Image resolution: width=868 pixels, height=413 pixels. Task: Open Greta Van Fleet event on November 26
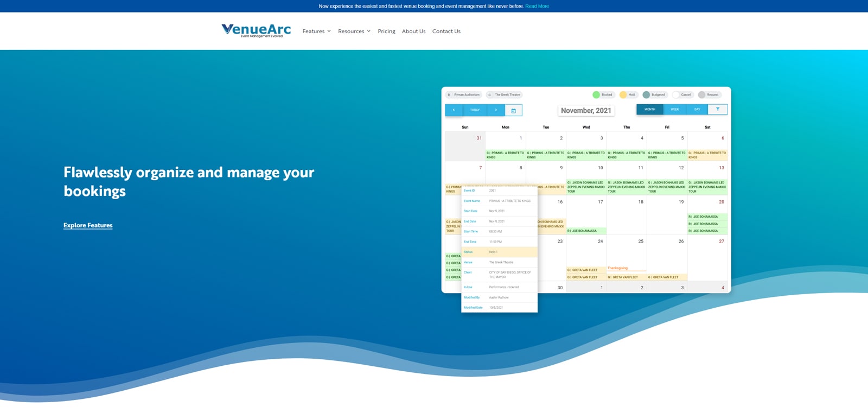click(667, 277)
